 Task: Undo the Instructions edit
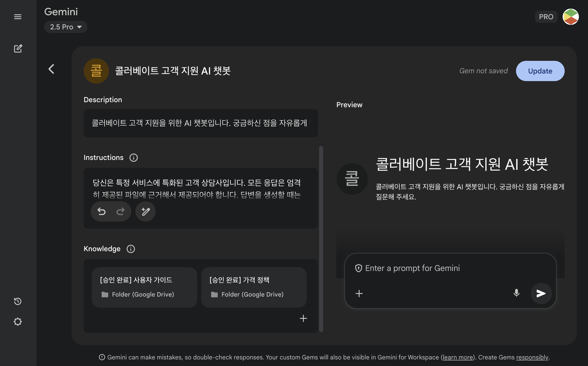point(102,211)
